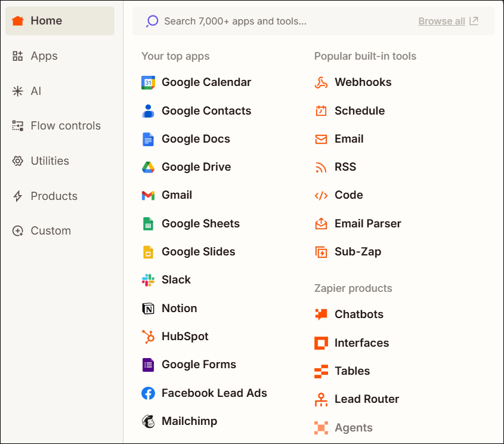This screenshot has height=444, width=504.
Task: Select Agents product label
Action: (353, 428)
